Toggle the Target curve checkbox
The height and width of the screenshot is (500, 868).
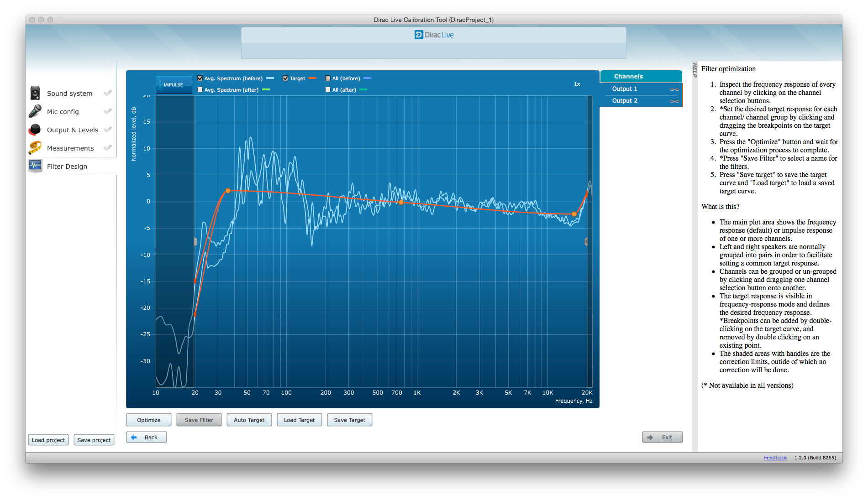coord(285,78)
